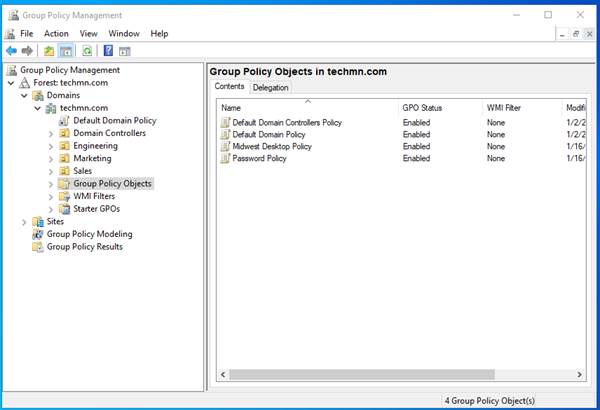The image size is (600, 410).
Task: Expand the WMI Filters node
Action: tap(51, 197)
